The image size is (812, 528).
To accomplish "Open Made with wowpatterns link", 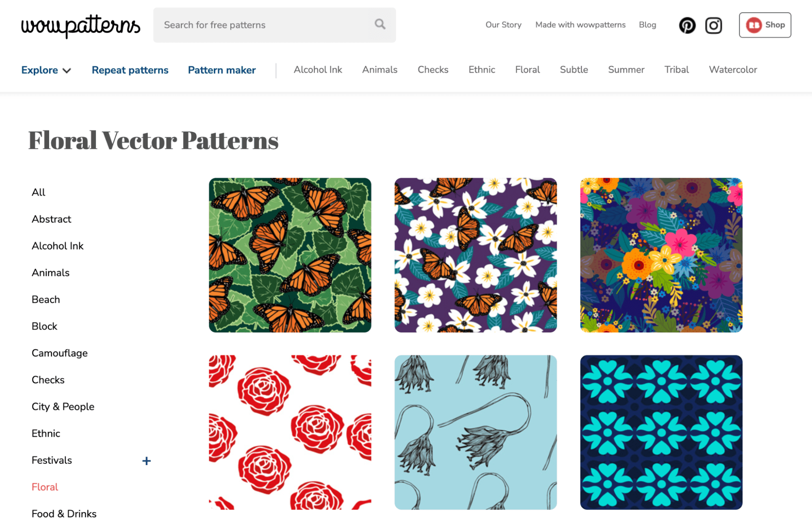I will pyautogui.click(x=580, y=25).
